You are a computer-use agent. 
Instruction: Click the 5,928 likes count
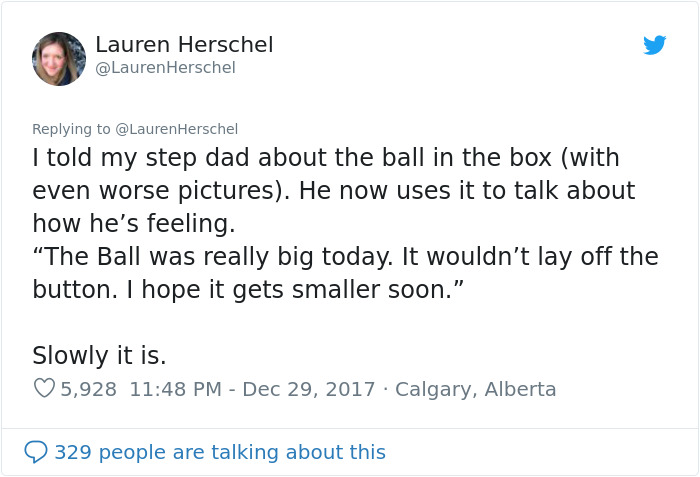pos(89,389)
